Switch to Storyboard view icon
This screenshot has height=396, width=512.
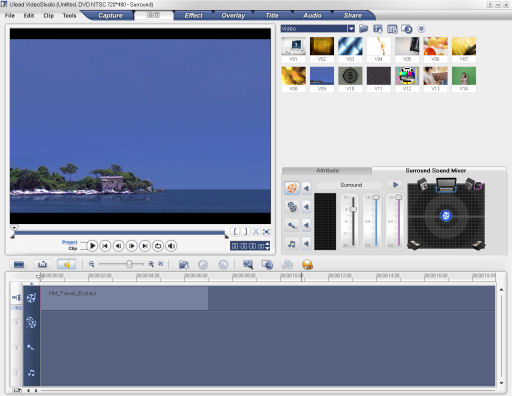pyautogui.click(x=19, y=264)
